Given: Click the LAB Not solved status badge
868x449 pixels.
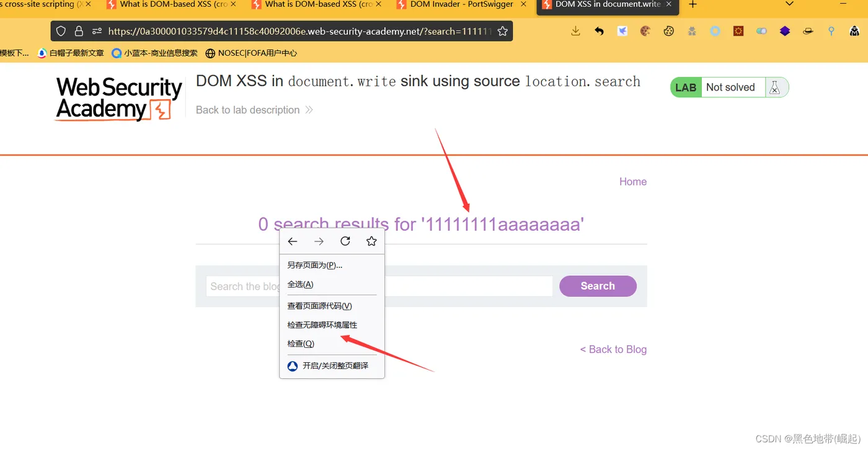Looking at the screenshot, I should click(729, 87).
